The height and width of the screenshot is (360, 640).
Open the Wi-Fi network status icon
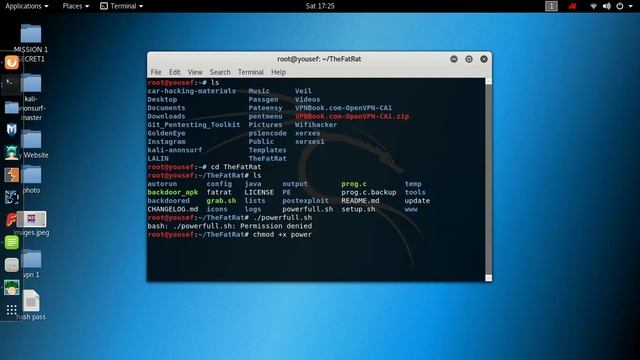[x=593, y=6]
